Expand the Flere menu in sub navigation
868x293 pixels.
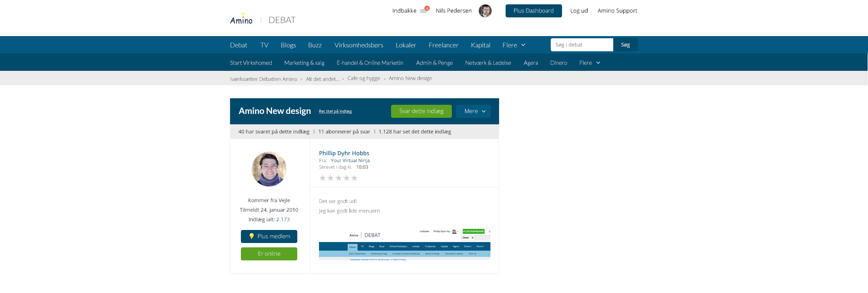coord(590,63)
